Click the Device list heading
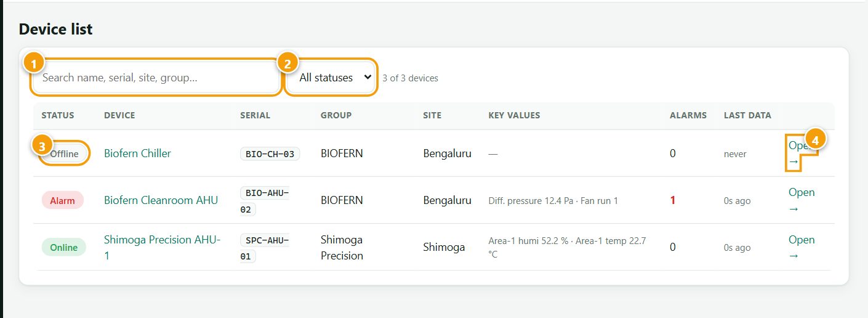868x318 pixels. coord(56,28)
